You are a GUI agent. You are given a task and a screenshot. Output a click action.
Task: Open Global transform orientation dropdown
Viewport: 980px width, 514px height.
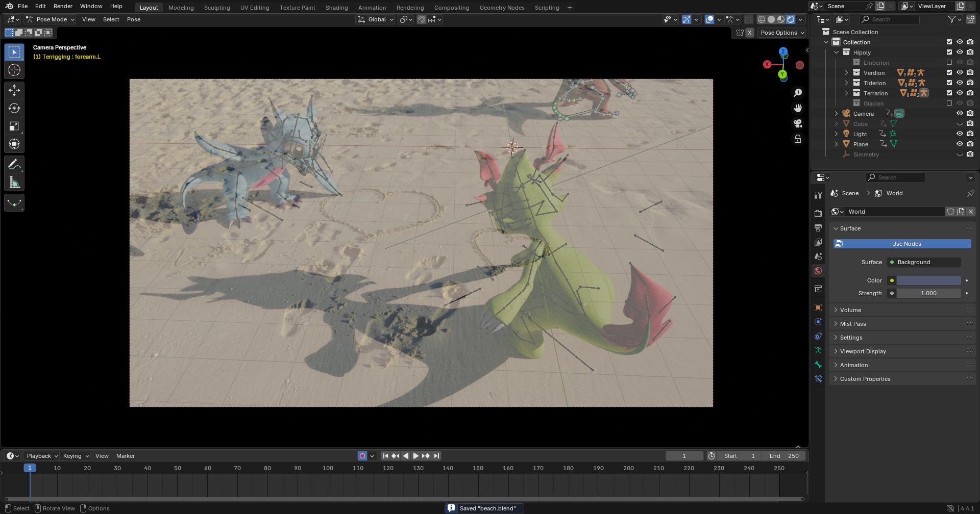(x=376, y=19)
